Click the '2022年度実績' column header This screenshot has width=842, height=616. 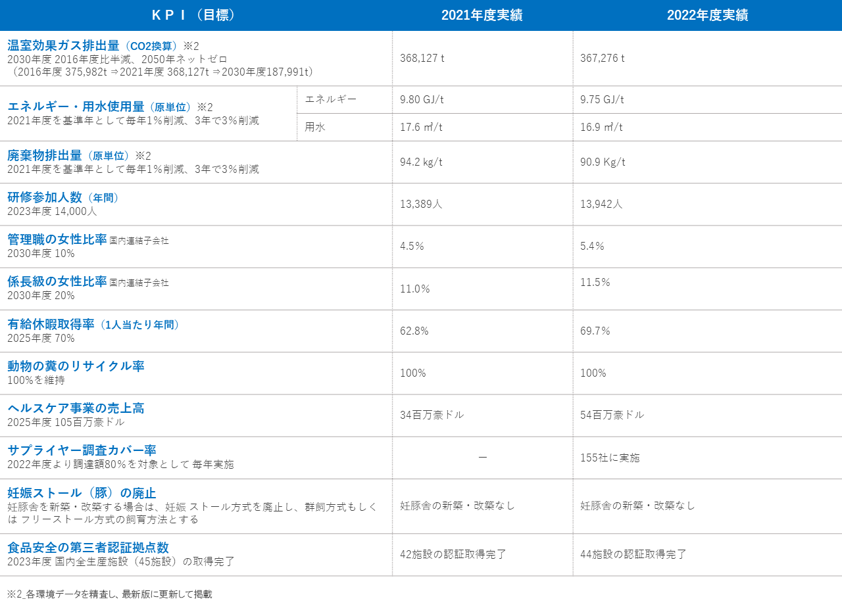click(x=708, y=16)
